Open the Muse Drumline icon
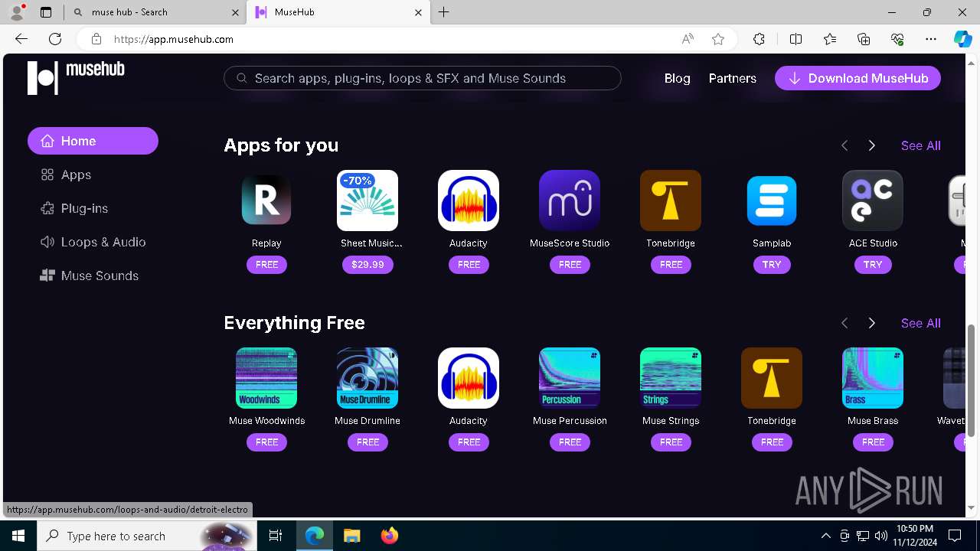Viewport: 980px width, 551px height. (x=367, y=378)
